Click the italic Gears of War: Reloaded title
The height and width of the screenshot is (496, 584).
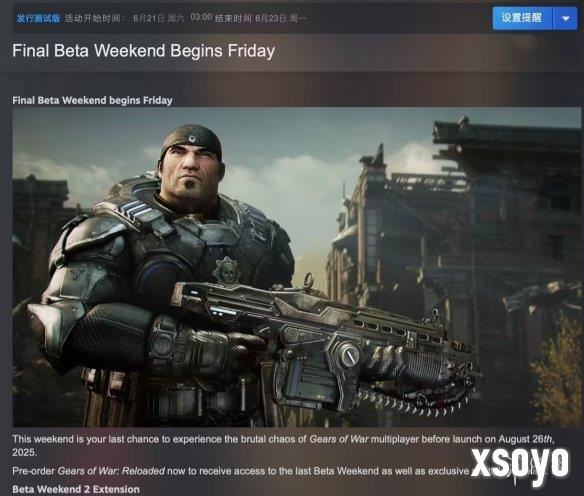[111, 471]
